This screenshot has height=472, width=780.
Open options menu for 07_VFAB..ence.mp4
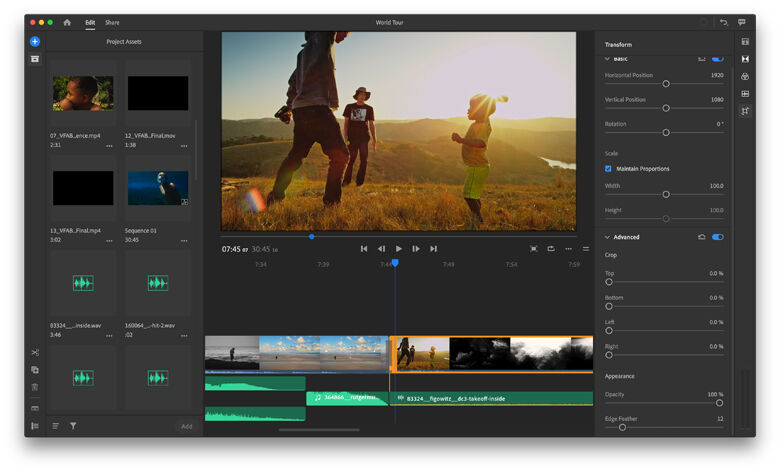(109, 146)
